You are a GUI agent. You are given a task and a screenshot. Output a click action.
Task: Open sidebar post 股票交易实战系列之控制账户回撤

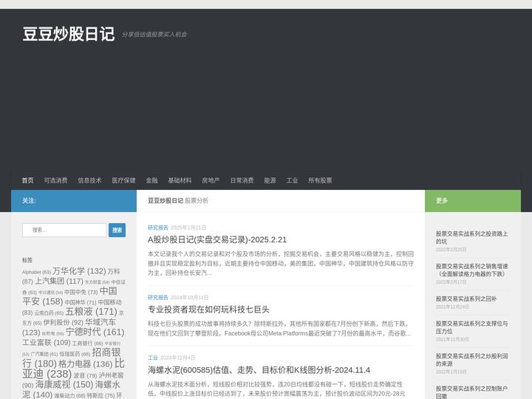(471, 392)
